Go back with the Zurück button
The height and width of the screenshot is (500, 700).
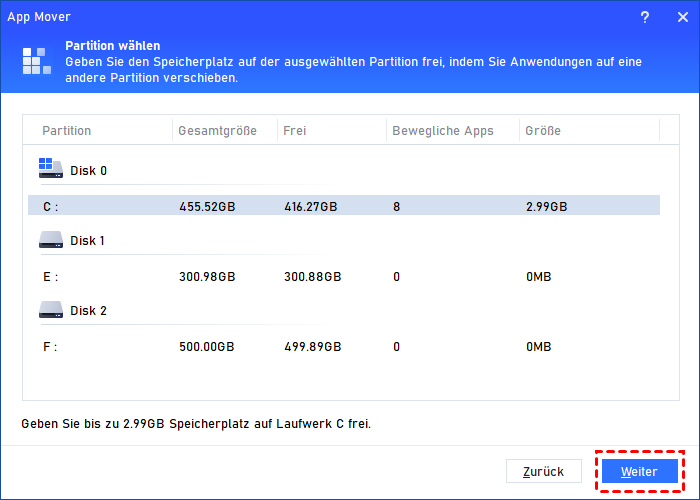pos(544,471)
